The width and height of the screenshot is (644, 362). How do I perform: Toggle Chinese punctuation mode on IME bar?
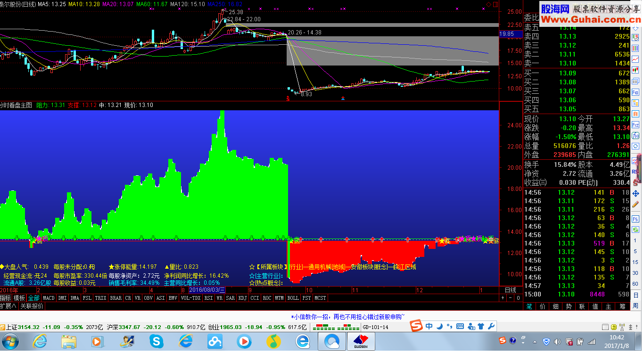[449, 326]
